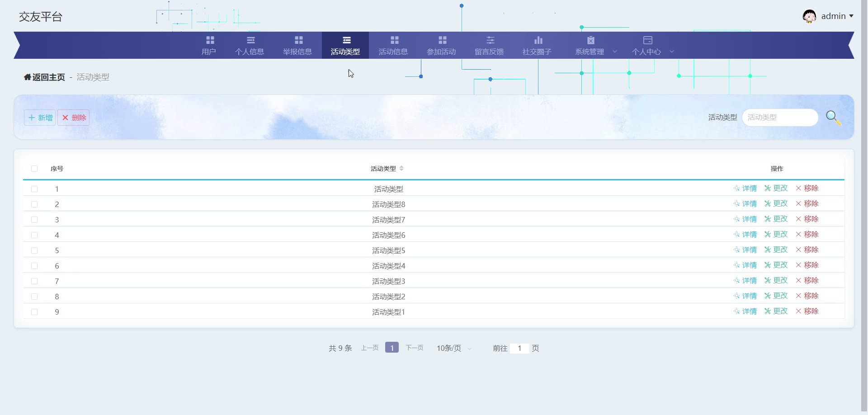Click 更改 for 活动类型8 row
Viewport: 868px width, 415px height.
pyautogui.click(x=776, y=204)
